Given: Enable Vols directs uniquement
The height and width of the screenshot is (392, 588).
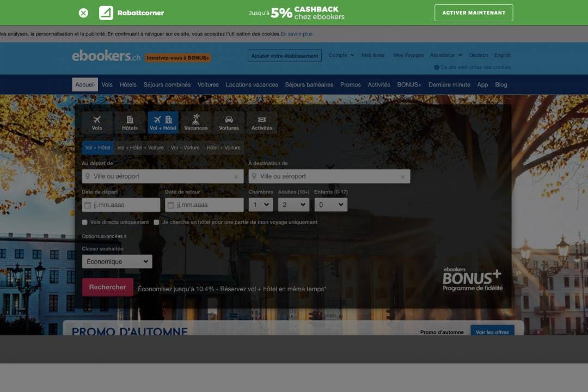Looking at the screenshot, I should coord(84,222).
